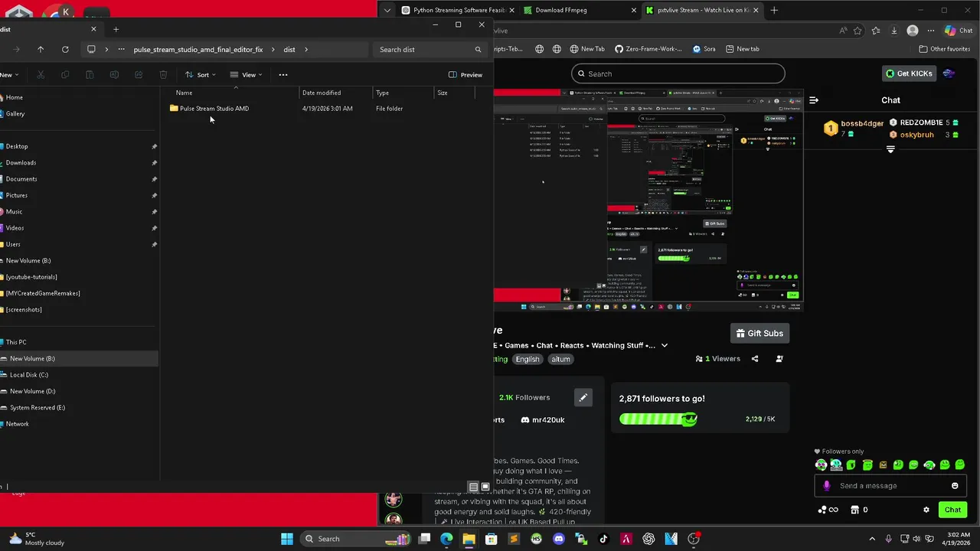Add page to favorites star icon
This screenshot has height=551, width=980.
[x=857, y=31]
